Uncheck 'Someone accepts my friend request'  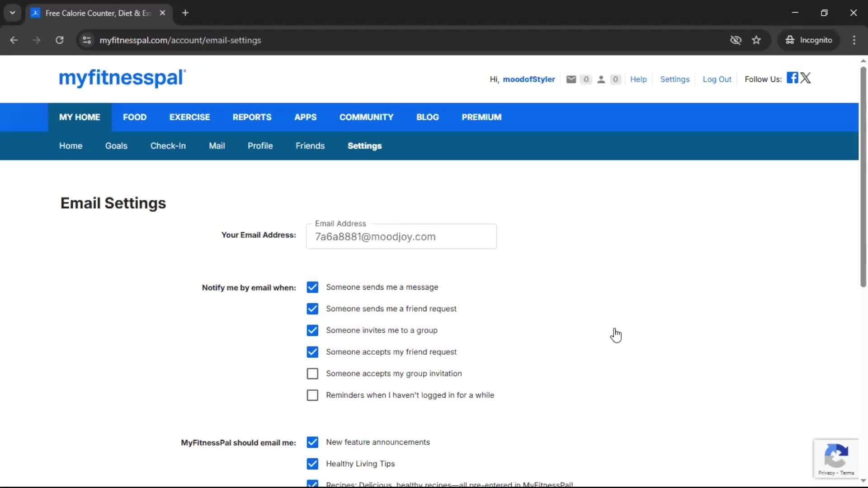click(312, 352)
